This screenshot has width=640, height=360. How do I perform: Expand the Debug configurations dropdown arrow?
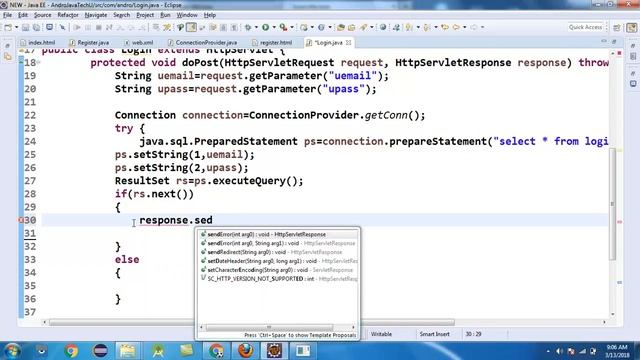pos(256,27)
